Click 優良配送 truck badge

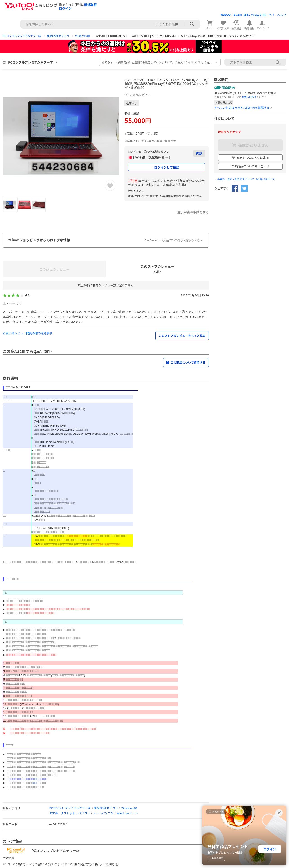(x=224, y=88)
